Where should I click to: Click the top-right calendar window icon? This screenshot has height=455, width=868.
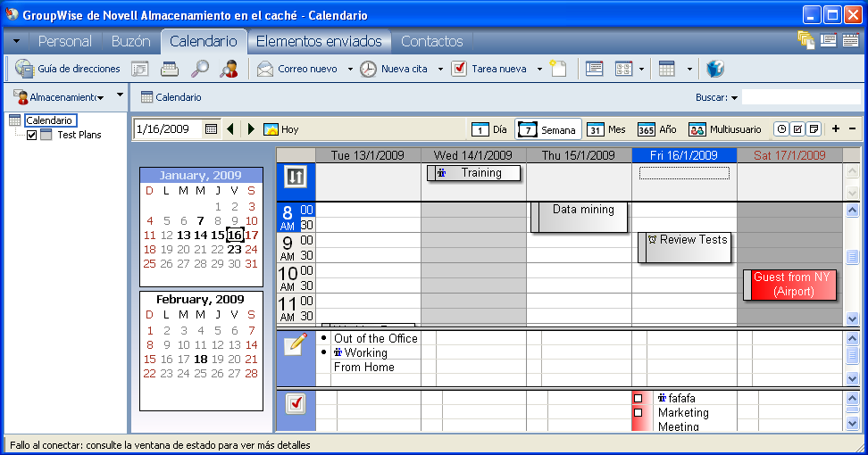pos(850,40)
